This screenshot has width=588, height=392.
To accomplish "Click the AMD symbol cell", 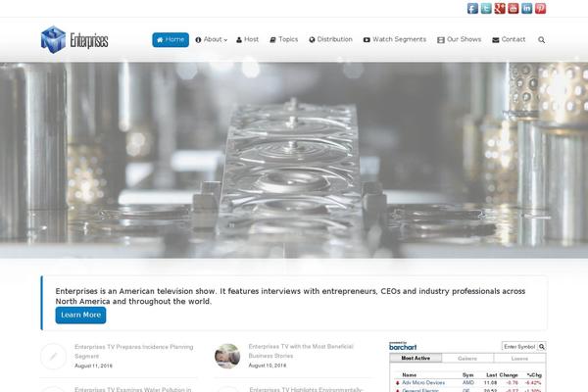I will [468, 382].
